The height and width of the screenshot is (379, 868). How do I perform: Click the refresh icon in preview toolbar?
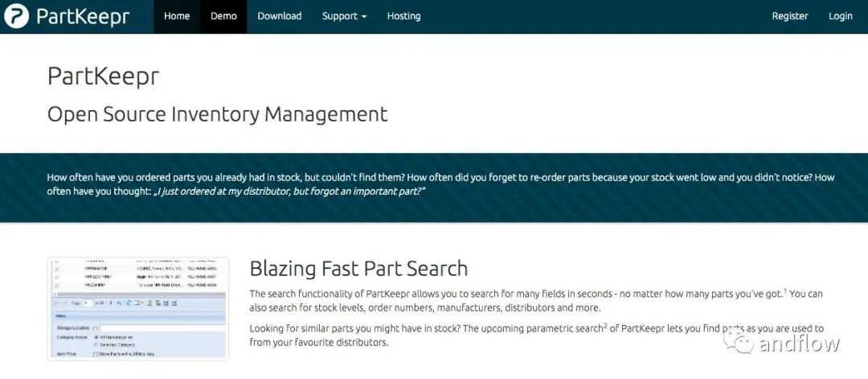tap(128, 303)
